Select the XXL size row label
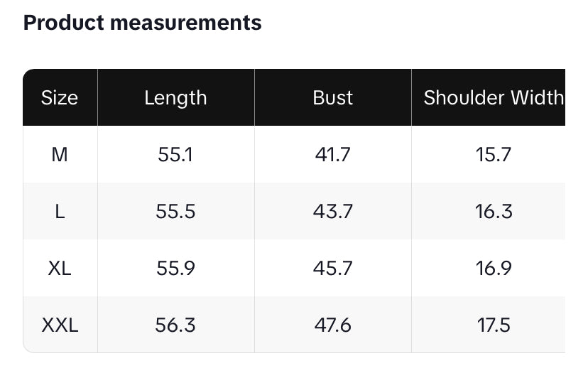Screen dimensions: 588x373 (60, 325)
